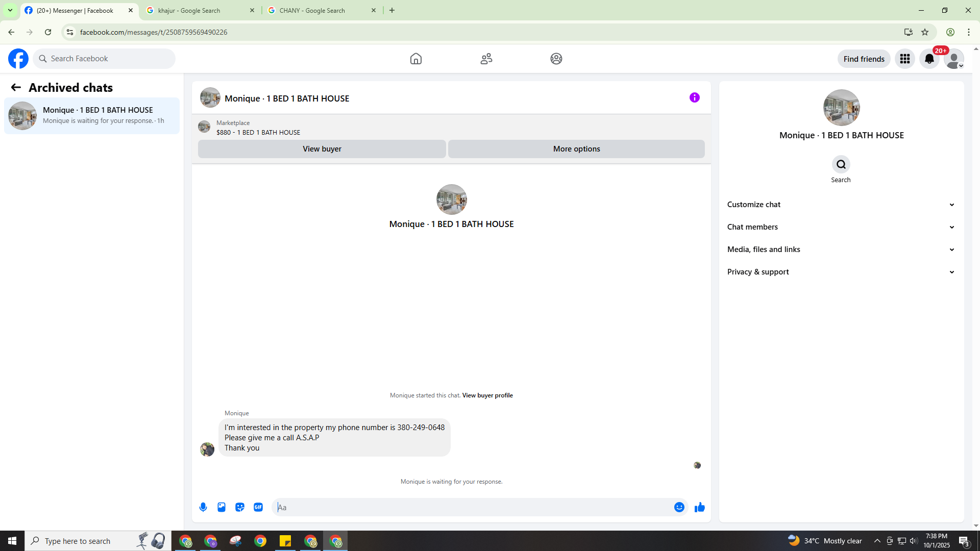Show hidden system tray icons

tap(877, 541)
